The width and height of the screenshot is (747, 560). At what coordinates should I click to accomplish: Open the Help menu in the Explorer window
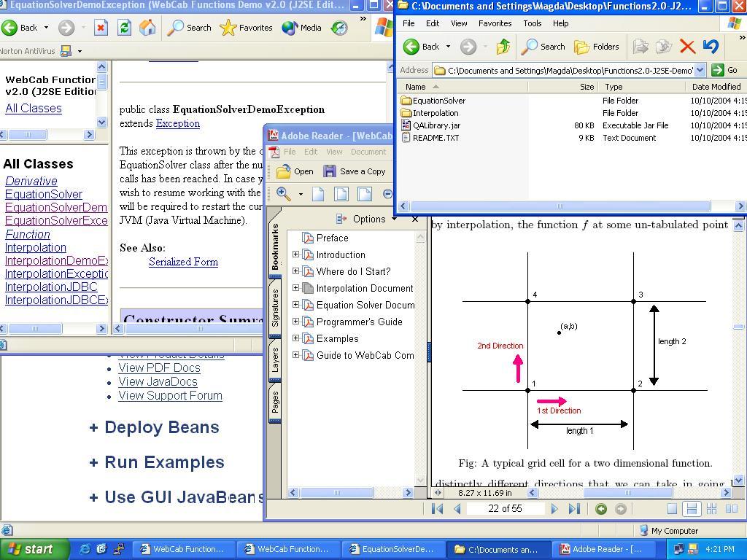pos(561,23)
